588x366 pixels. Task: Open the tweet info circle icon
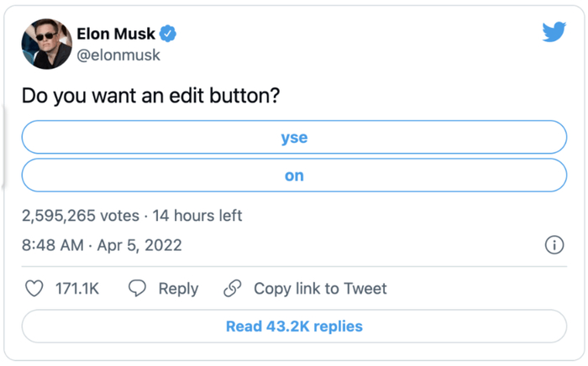[x=554, y=245]
